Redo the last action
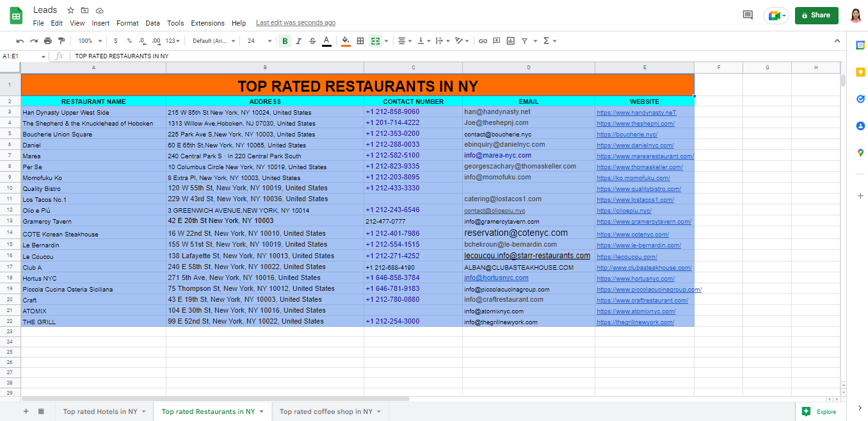Screen dimensions: 868x421 [34, 41]
